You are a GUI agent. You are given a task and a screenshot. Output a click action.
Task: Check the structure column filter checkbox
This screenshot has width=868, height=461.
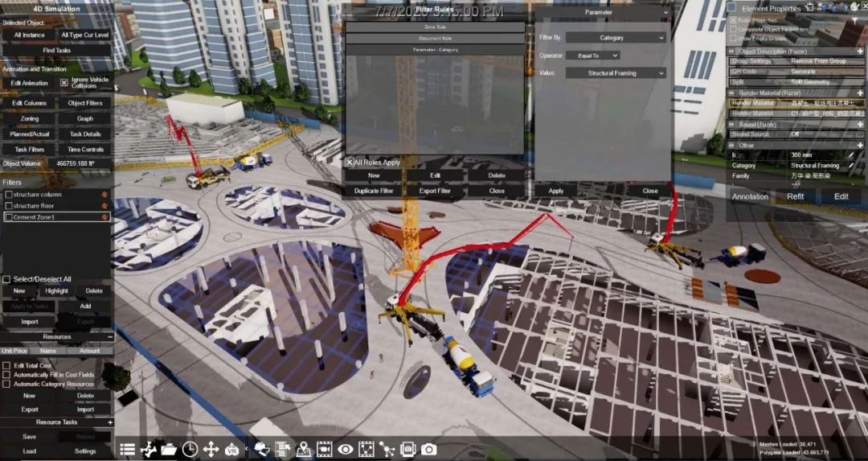(8, 195)
